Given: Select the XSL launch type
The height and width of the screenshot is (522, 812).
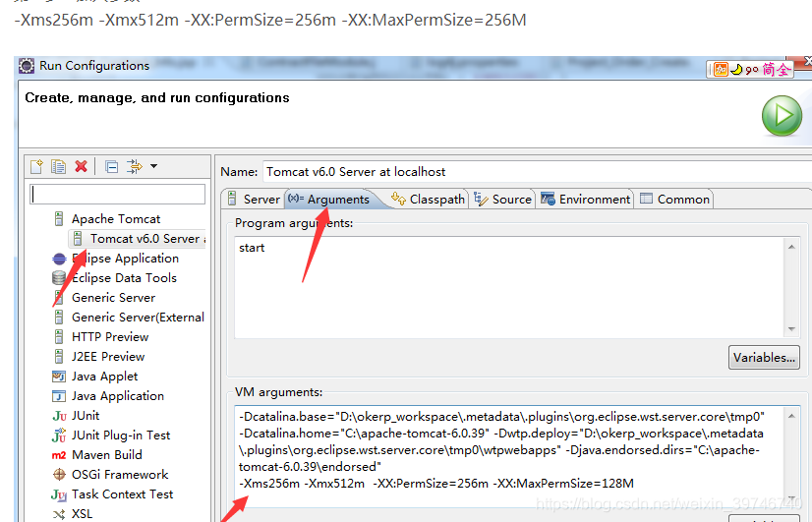Looking at the screenshot, I should click(x=82, y=514).
